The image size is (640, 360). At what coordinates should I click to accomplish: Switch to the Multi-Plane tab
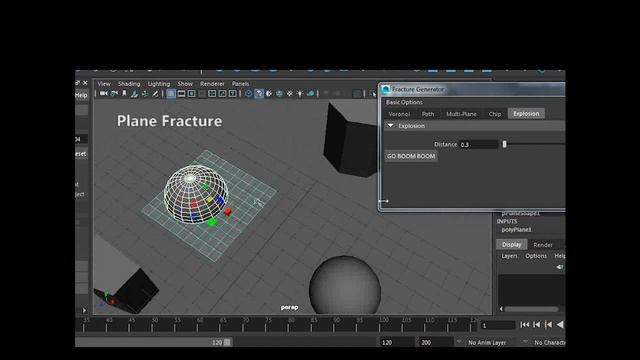coord(461,114)
